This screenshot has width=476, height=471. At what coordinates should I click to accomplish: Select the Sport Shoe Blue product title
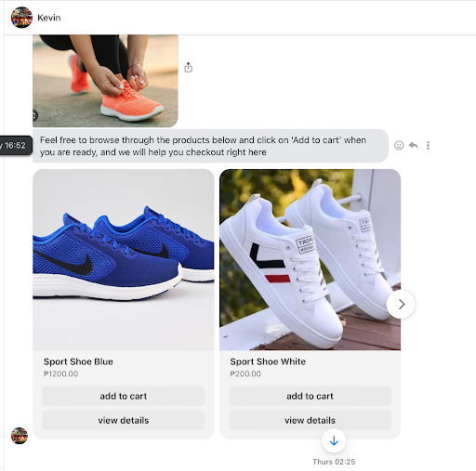click(x=78, y=361)
